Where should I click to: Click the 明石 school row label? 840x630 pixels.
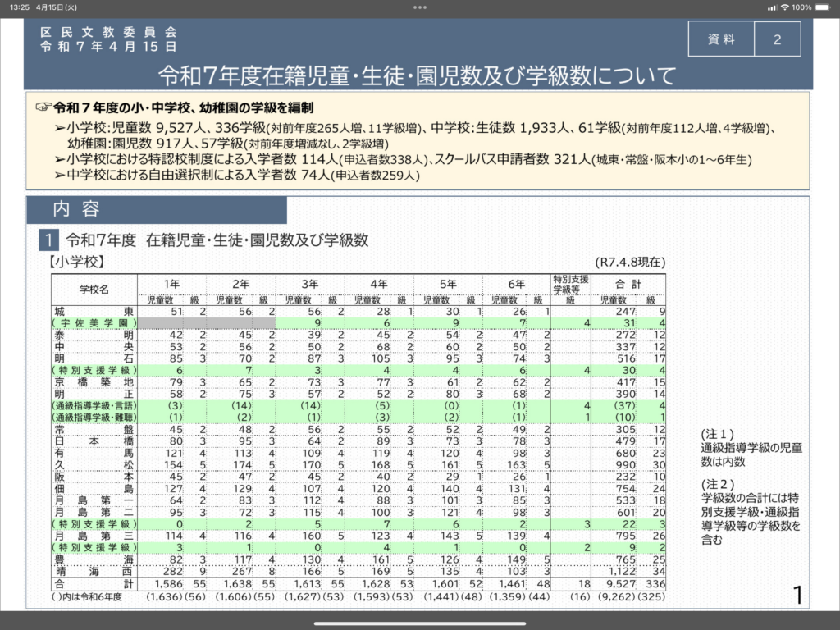(x=94, y=358)
